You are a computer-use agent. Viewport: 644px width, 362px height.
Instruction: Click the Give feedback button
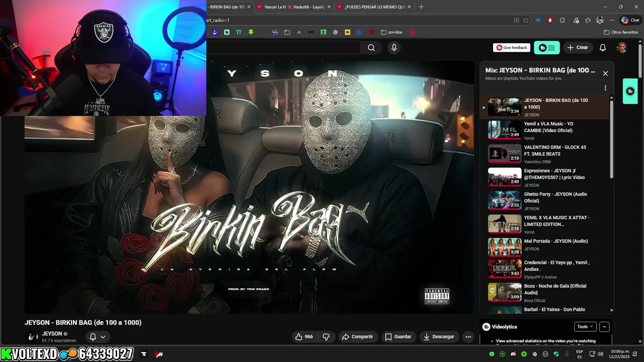[x=512, y=48]
